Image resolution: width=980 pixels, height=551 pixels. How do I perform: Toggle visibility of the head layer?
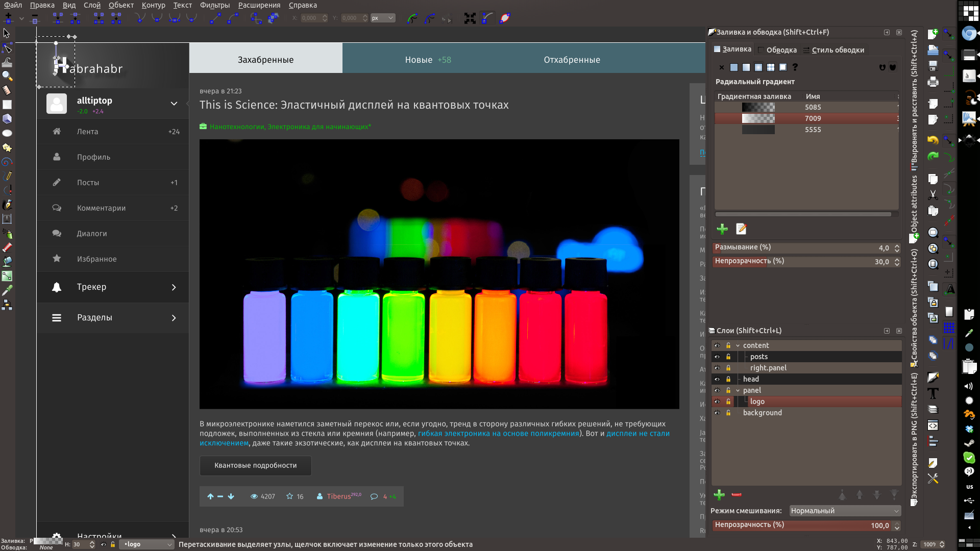[717, 379]
